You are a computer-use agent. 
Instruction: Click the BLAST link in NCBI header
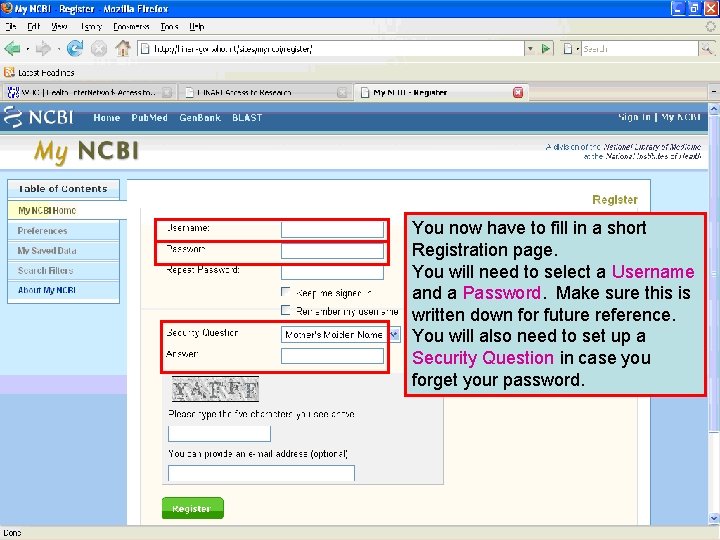247,118
